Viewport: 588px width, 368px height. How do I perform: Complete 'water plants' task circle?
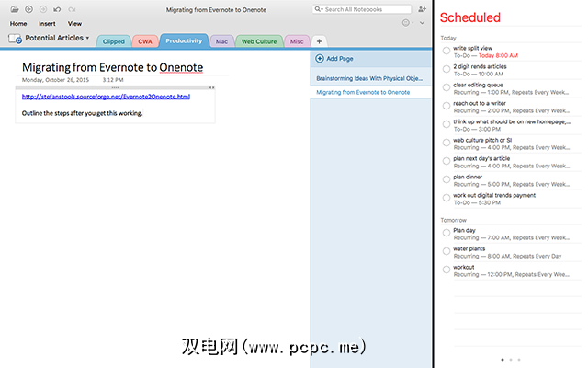click(x=447, y=251)
